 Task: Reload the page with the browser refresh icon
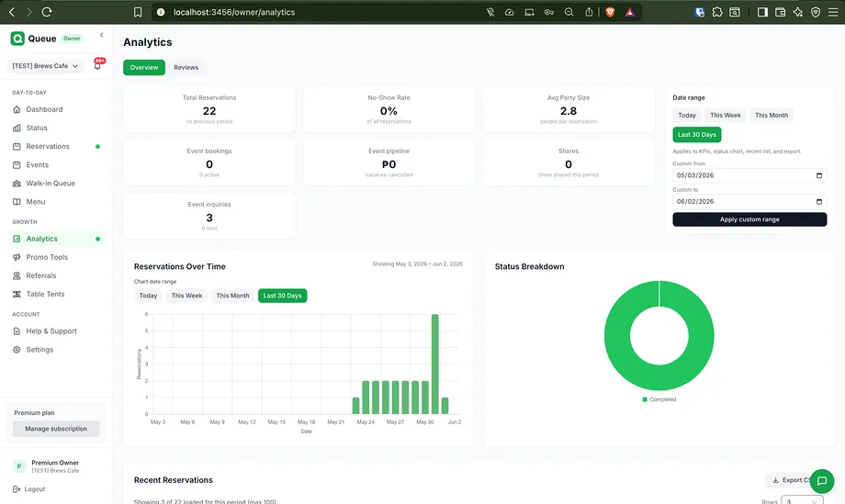click(47, 12)
